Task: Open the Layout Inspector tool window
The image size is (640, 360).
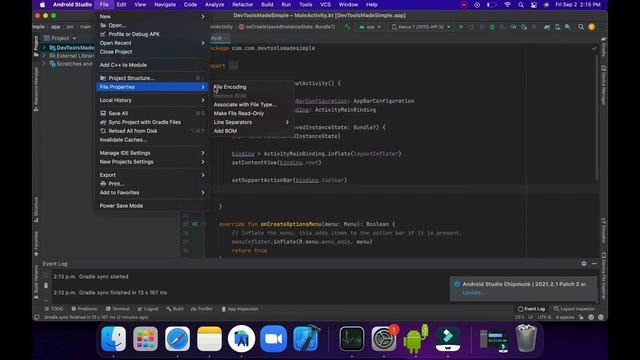Action: (x=574, y=309)
